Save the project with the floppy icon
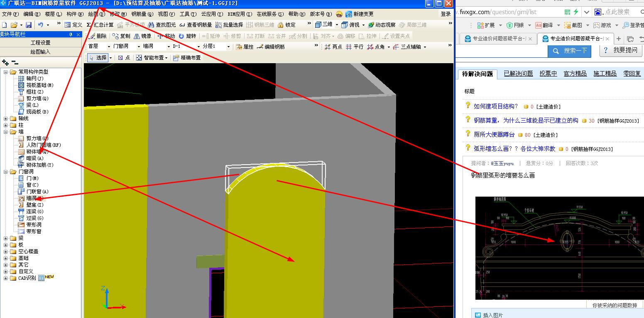The width and height of the screenshot is (644, 318). [x=29, y=25]
